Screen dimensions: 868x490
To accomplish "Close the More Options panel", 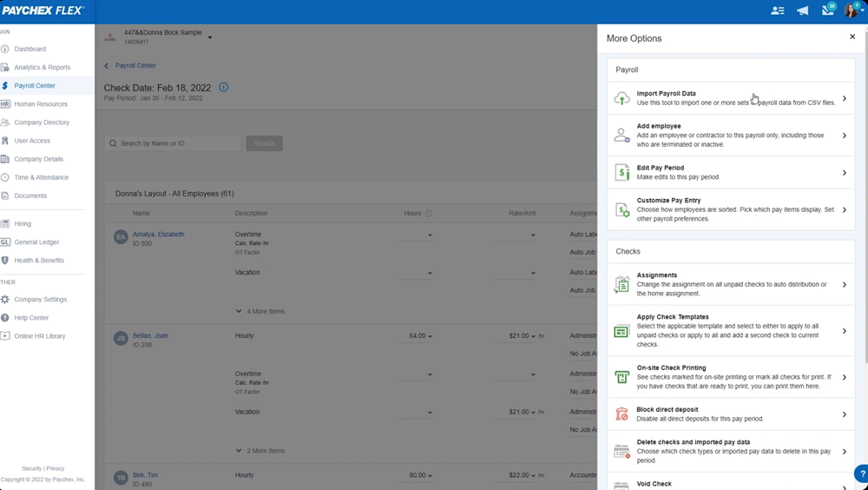I will pyautogui.click(x=852, y=37).
